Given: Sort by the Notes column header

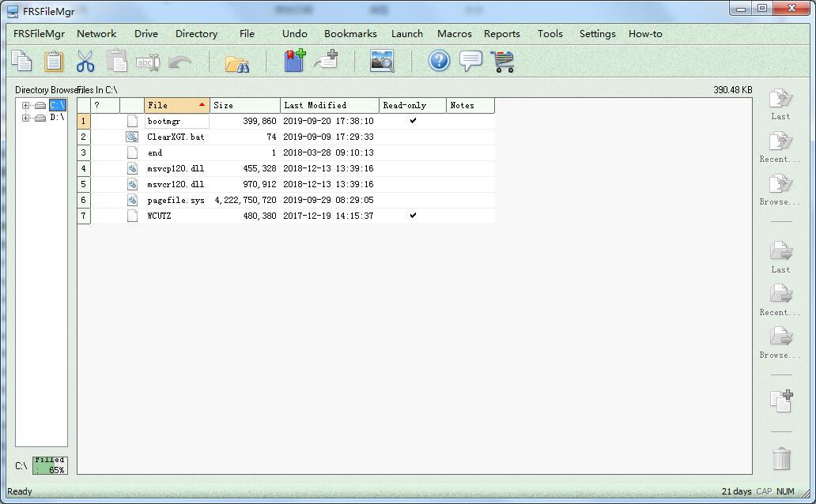Looking at the screenshot, I should pos(470,105).
